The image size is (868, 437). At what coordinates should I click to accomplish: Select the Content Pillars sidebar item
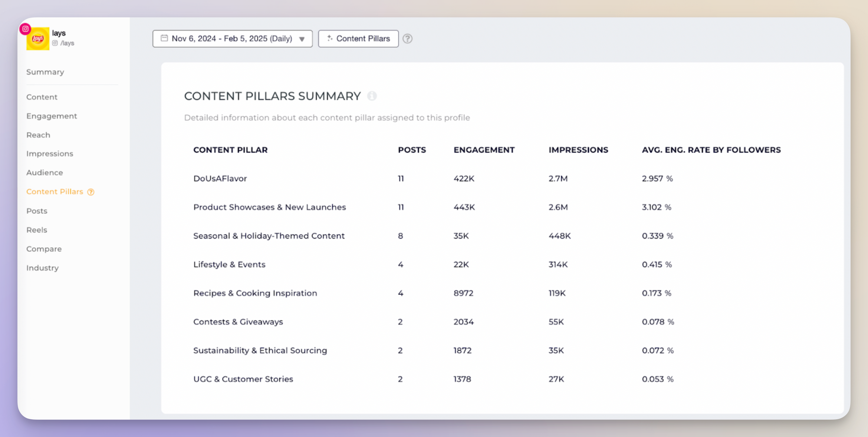(55, 192)
